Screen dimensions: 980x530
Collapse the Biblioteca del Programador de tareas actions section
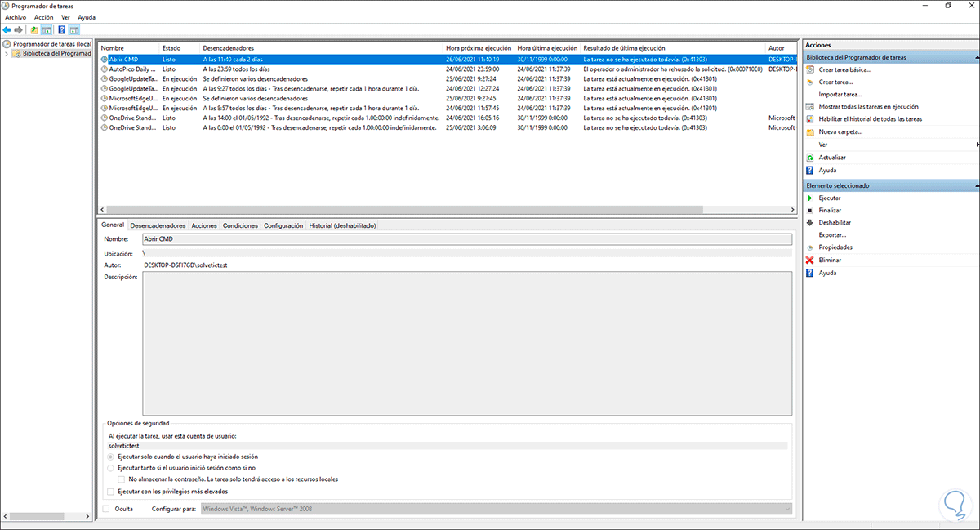977,58
